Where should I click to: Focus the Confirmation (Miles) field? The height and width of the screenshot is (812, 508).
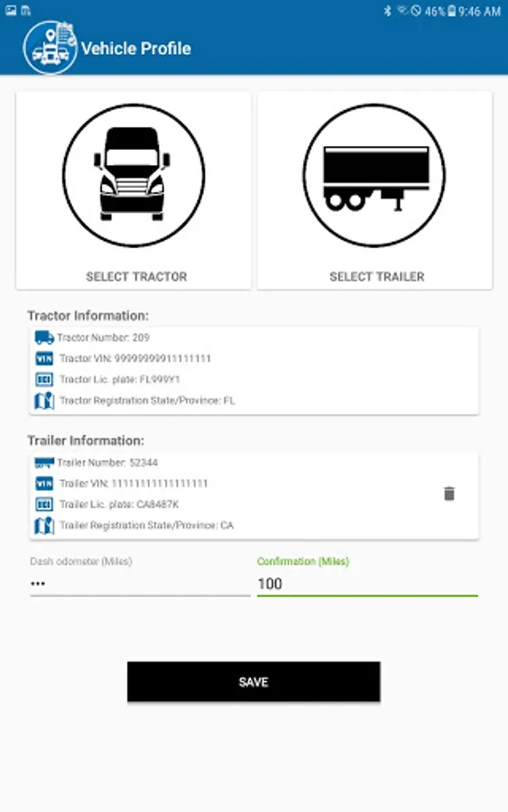[367, 584]
